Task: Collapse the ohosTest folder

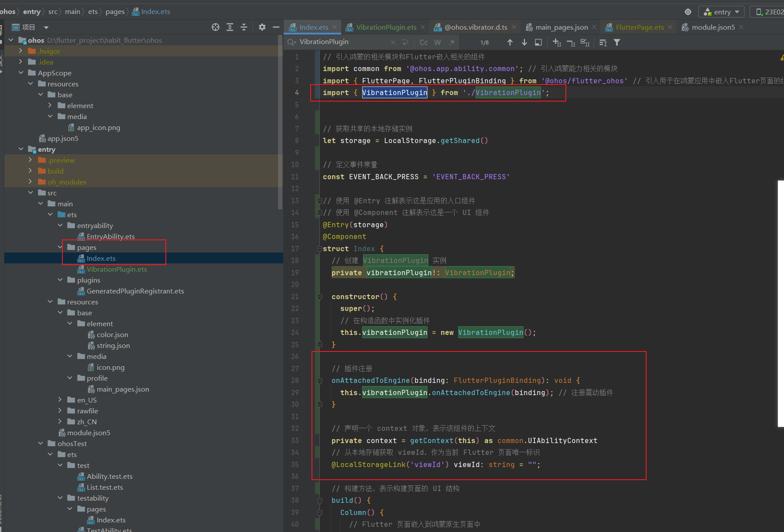Action: point(41,443)
